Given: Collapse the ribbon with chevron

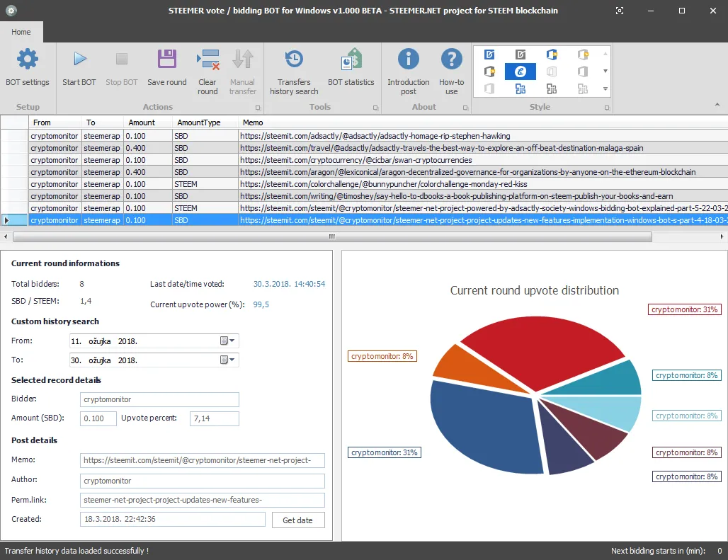Looking at the screenshot, I should 717,105.
